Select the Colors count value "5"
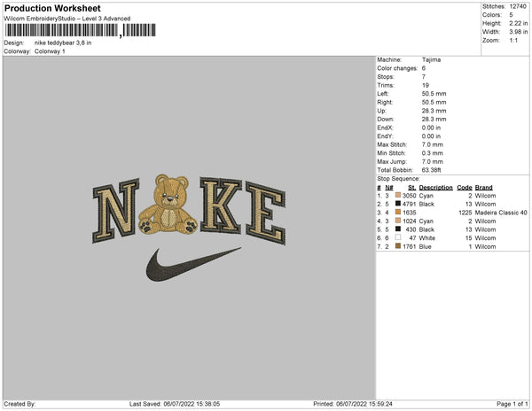The width and height of the screenshot is (532, 411). (x=511, y=15)
